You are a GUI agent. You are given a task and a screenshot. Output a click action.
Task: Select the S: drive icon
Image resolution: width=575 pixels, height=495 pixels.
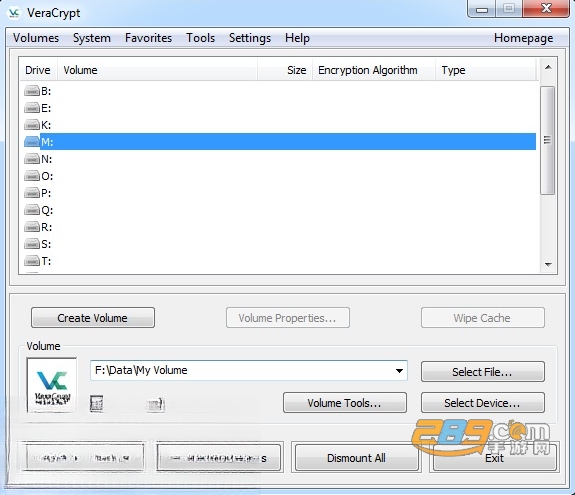point(32,243)
